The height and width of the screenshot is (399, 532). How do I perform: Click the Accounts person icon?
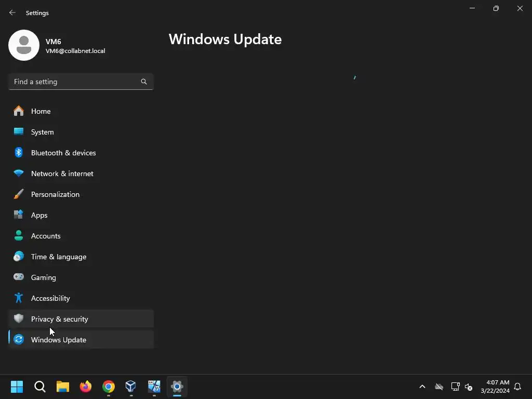pyautogui.click(x=19, y=235)
